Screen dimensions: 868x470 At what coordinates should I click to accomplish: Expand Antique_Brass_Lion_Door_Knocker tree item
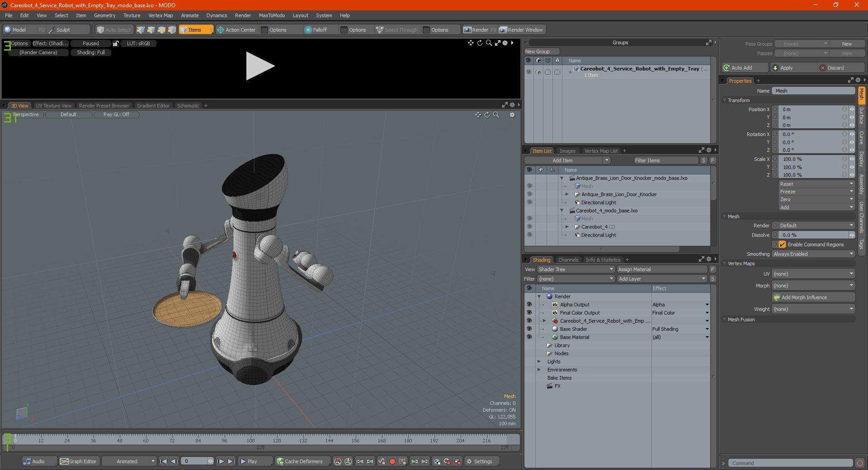pos(567,194)
